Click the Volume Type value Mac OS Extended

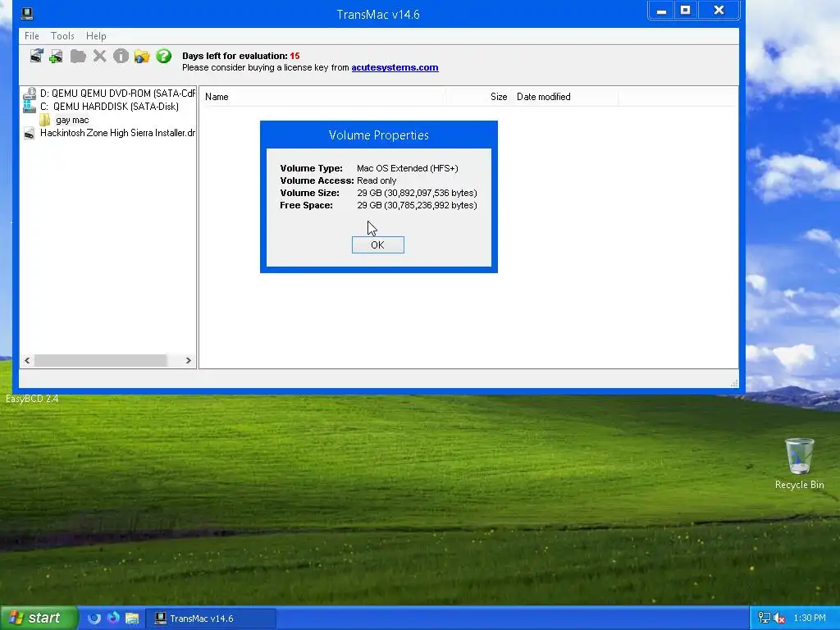tap(408, 168)
